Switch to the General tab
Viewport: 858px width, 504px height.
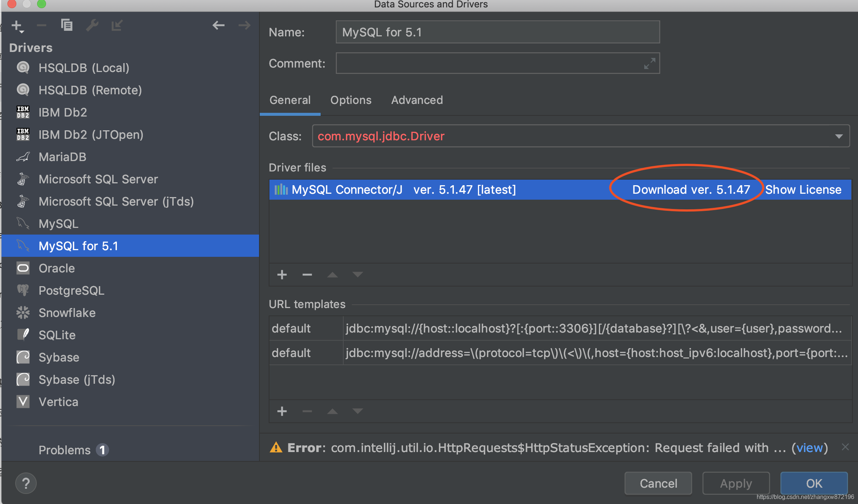tap(290, 100)
